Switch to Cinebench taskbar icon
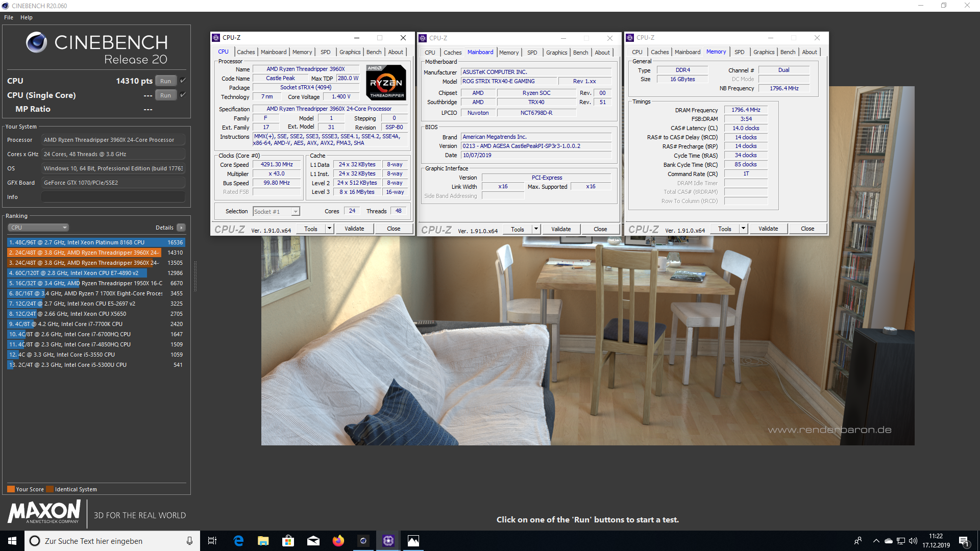Screen dimensions: 980x551 tap(363, 541)
